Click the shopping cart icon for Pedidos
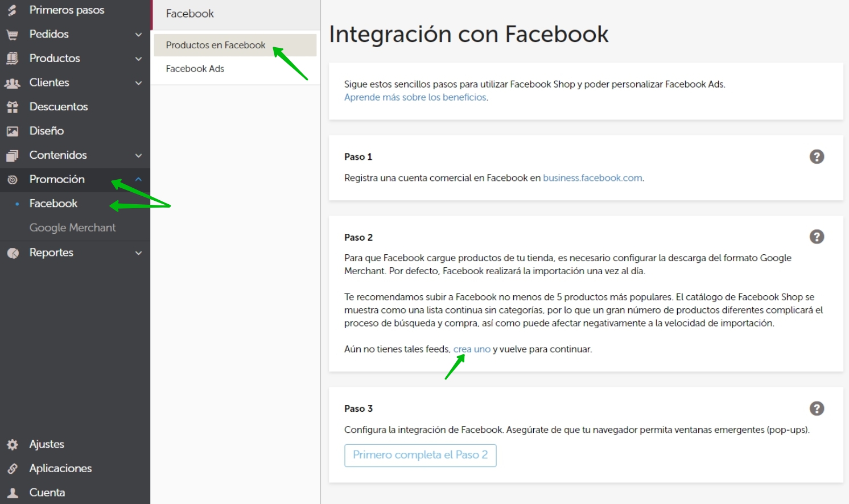Screen dimensions: 849x504 [x=12, y=35]
